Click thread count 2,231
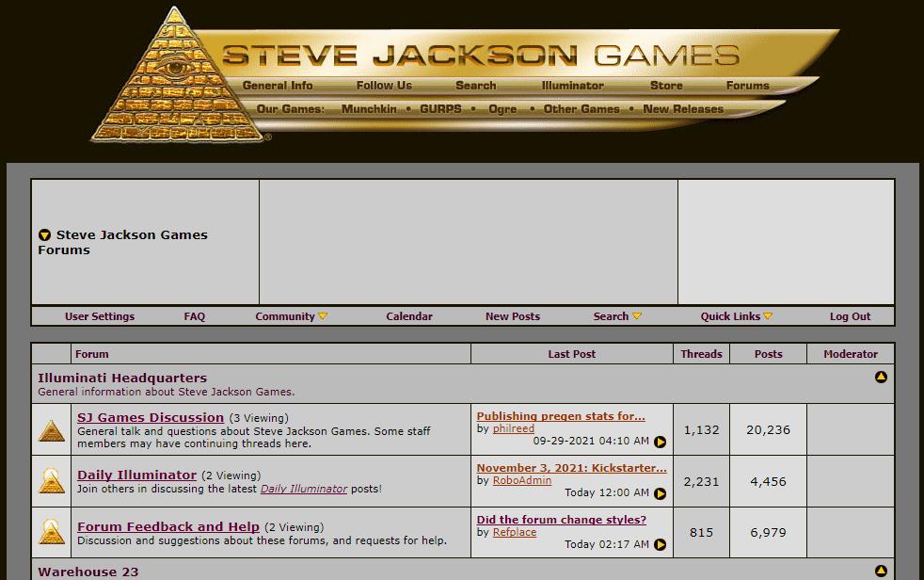This screenshot has width=924, height=580. 701,481
